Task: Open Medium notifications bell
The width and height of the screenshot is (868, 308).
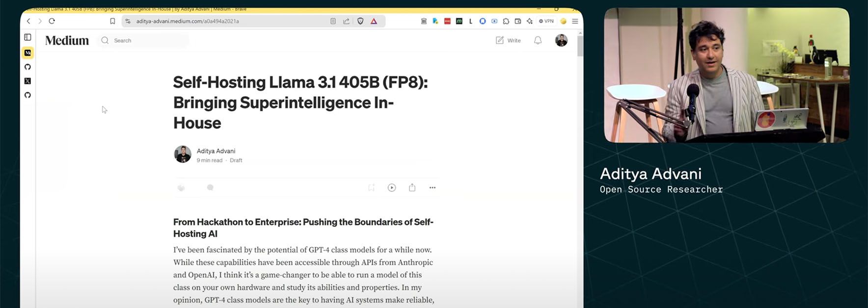Action: click(538, 40)
